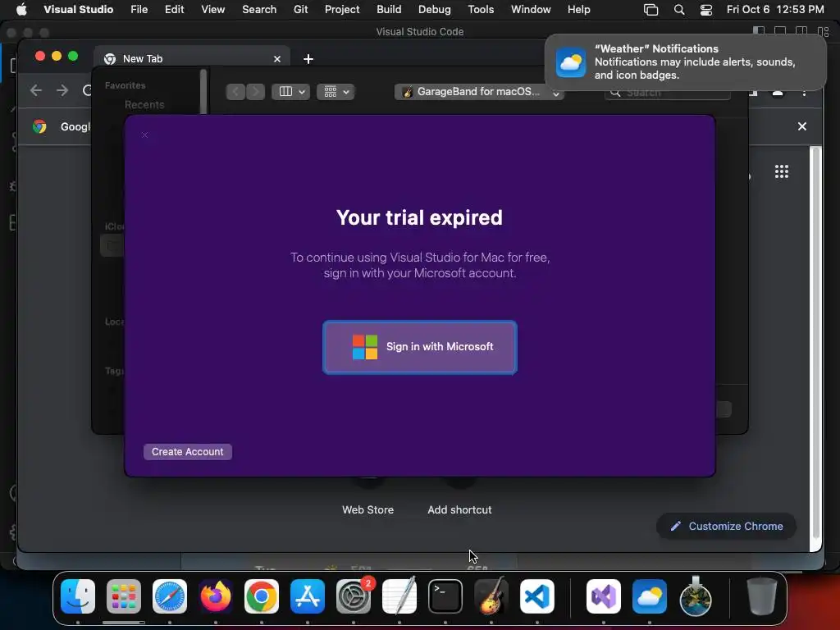This screenshot has height=630, width=840.
Task: Click Stage Manager icon in menu bar
Action: pyautogui.click(x=651, y=10)
